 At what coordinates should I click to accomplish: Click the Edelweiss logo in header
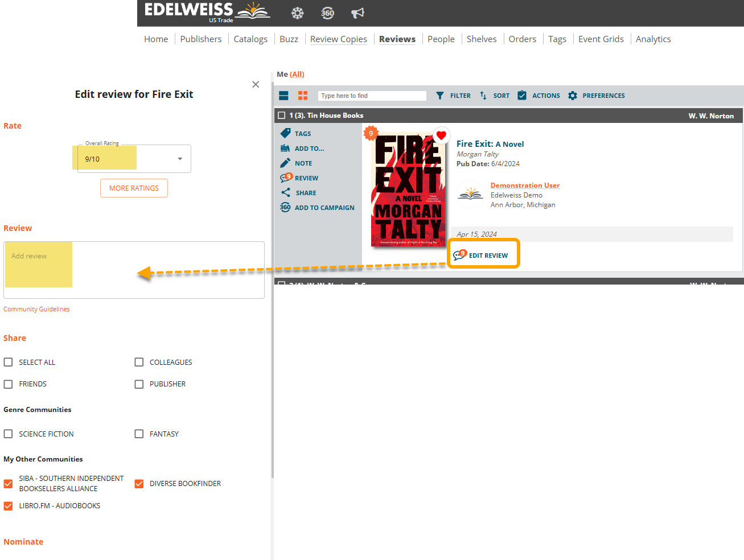click(x=207, y=12)
